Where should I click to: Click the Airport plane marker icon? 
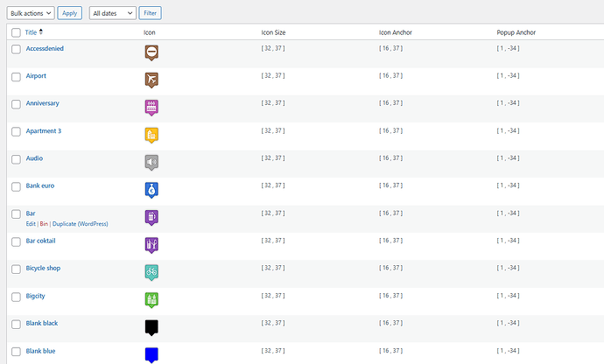(151, 80)
